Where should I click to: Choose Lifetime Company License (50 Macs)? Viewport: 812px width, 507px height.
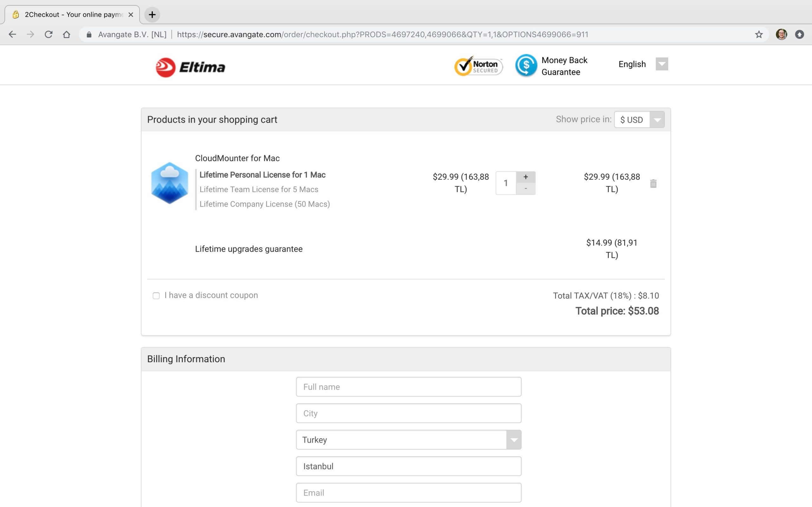pos(265,204)
